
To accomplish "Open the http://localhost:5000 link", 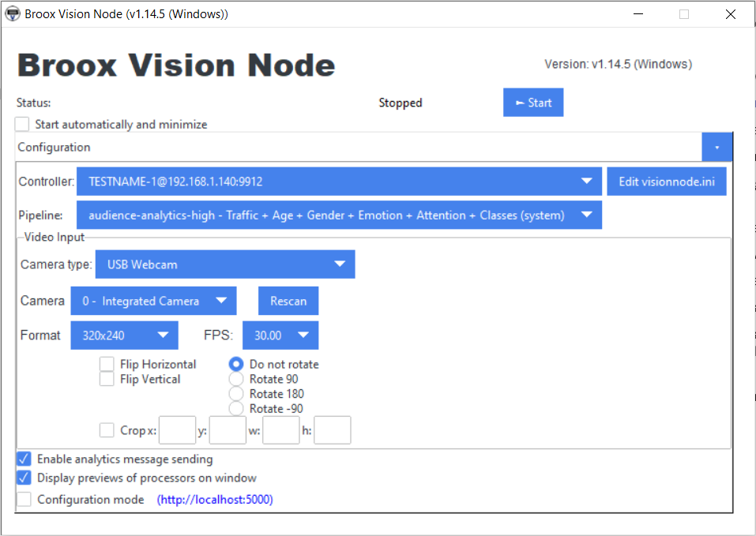I will point(215,500).
